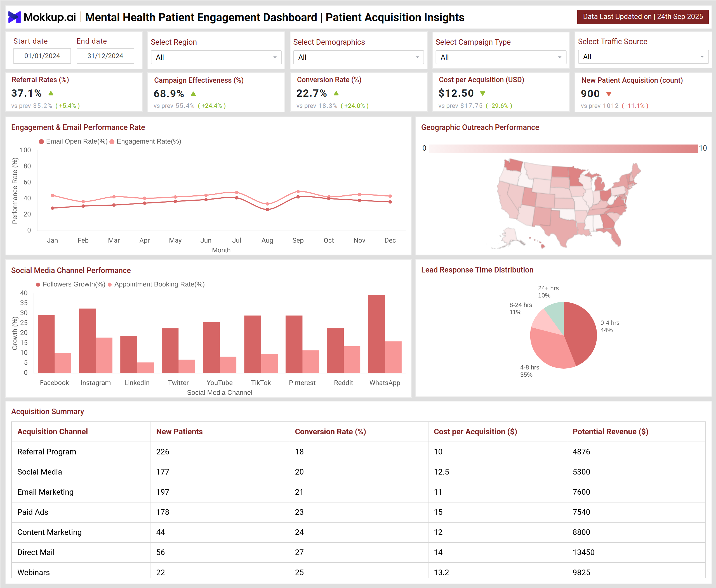Viewport: 716px width, 588px height.
Task: Click the Cost per Acquisition green down-arrow
Action: [x=482, y=94]
